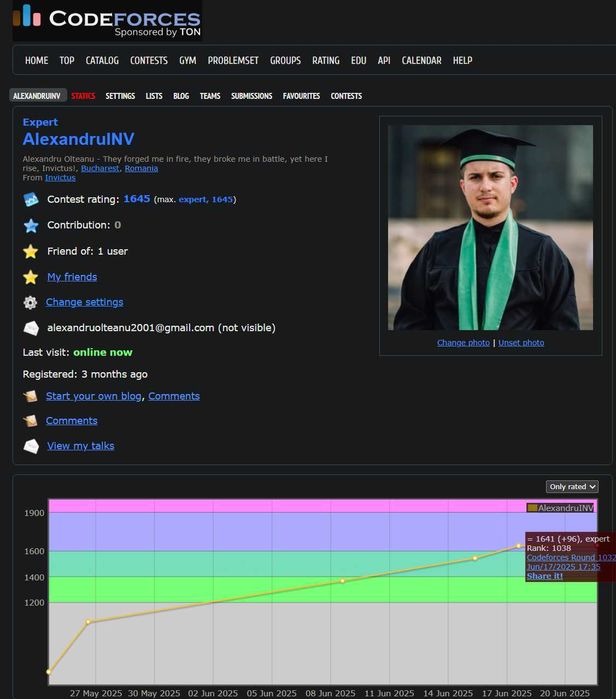Open the HELP menu item
Viewport: 616px width, 699px height.
[x=463, y=60]
